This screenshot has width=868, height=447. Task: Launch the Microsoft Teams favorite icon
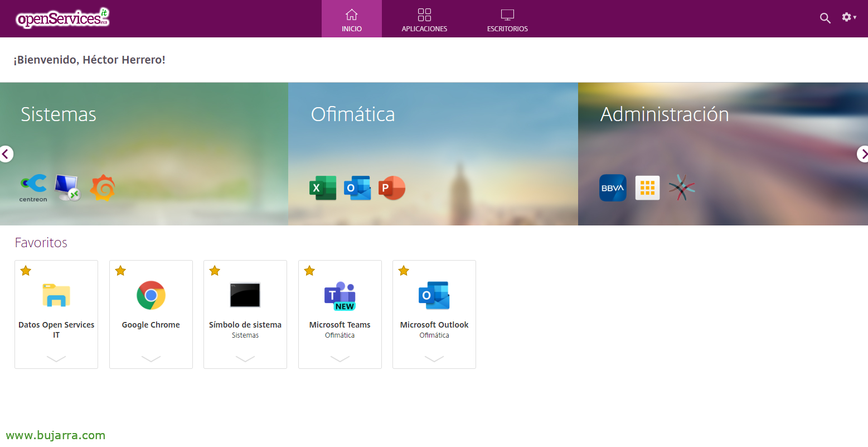340,296
